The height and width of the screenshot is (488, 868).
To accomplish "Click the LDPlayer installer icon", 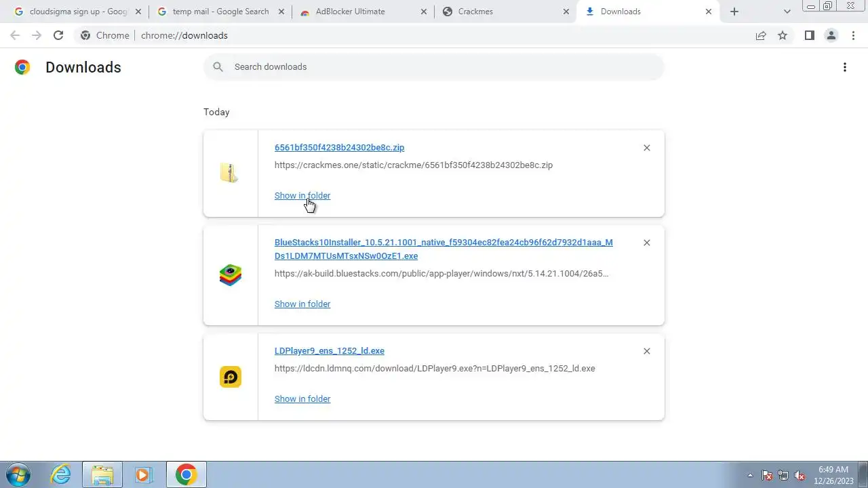I will (x=231, y=377).
